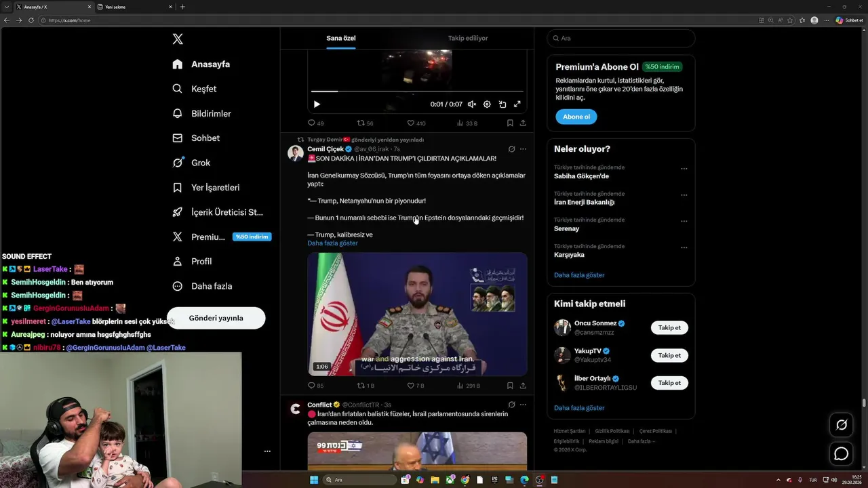The width and height of the screenshot is (868, 488).
Task: Like the post with 410 likes
Action: 416,123
